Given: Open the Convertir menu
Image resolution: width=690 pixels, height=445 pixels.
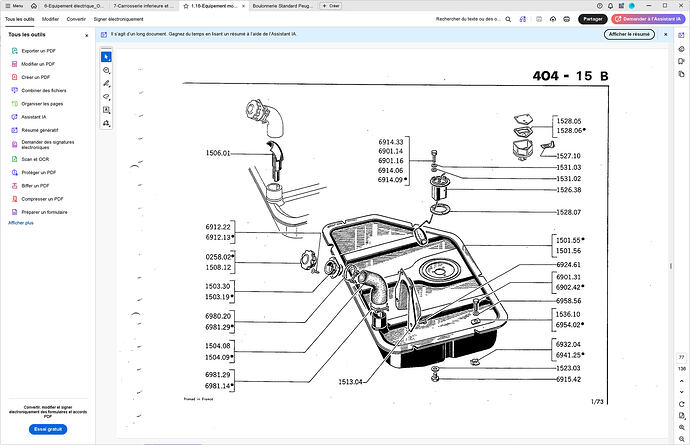Looking at the screenshot, I should (76, 19).
